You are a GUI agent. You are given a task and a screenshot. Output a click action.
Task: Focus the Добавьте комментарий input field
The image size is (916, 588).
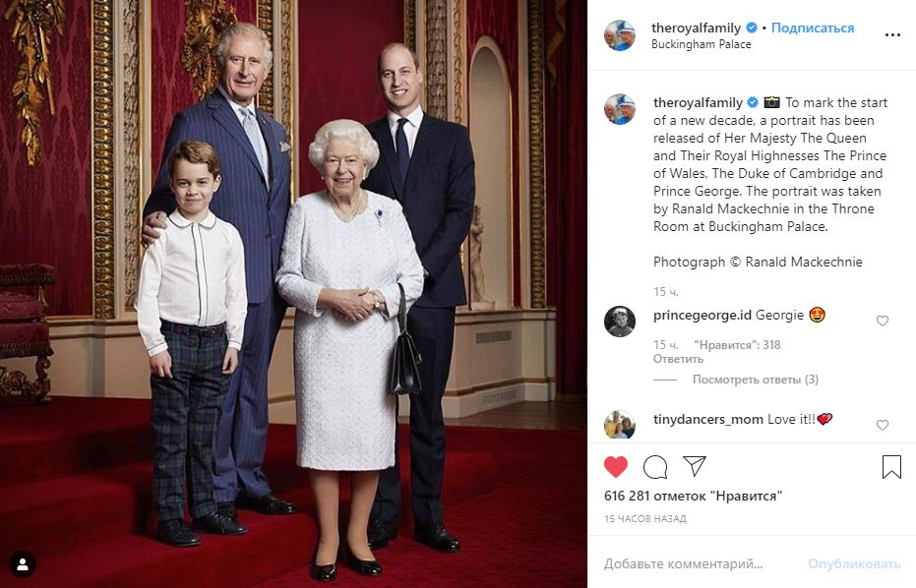700,564
